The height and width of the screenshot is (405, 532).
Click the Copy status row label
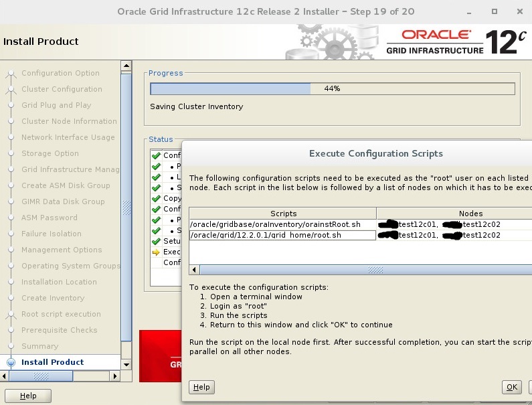click(x=173, y=198)
